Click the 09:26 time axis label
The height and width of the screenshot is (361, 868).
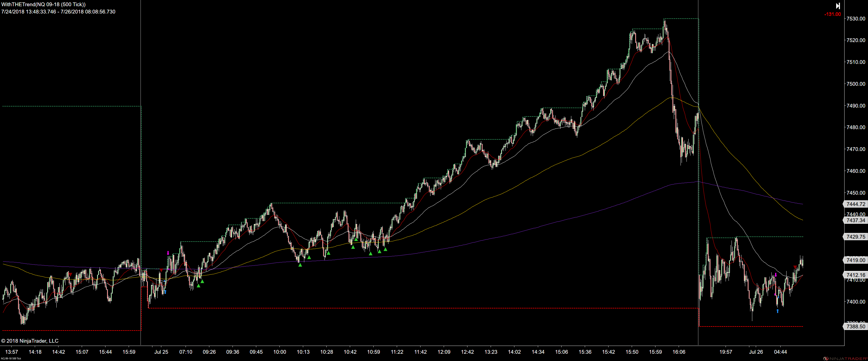pyautogui.click(x=209, y=352)
